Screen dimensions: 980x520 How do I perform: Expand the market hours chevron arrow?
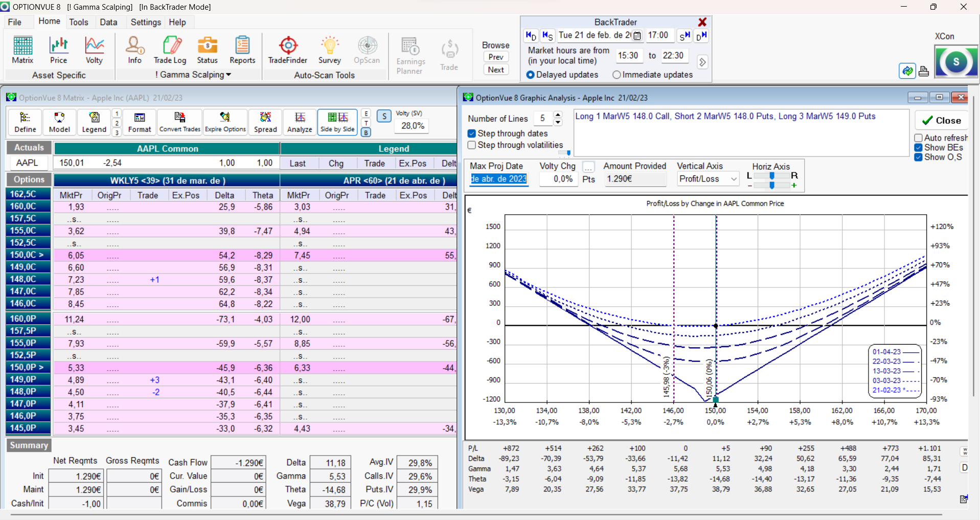click(x=702, y=62)
